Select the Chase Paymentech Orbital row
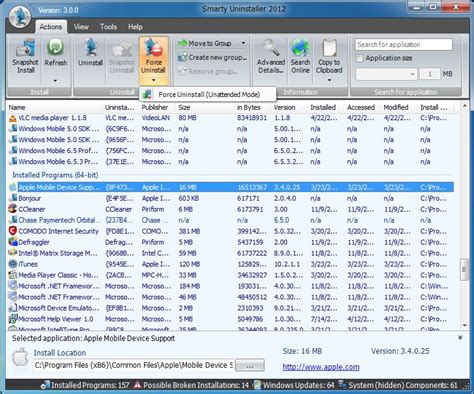This screenshot has width=474, height=394. tap(231, 220)
